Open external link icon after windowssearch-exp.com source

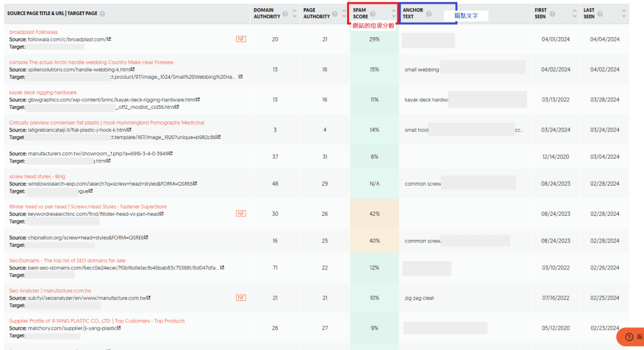pos(195,183)
